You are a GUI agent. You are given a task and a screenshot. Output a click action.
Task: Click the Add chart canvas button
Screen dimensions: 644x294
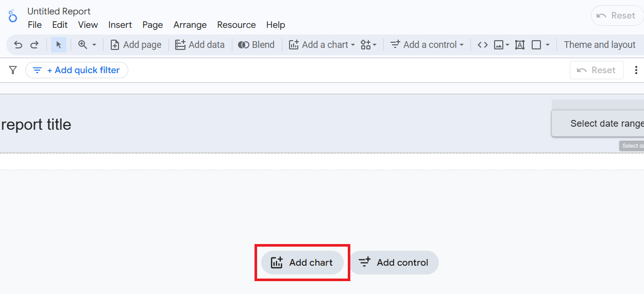tap(302, 263)
